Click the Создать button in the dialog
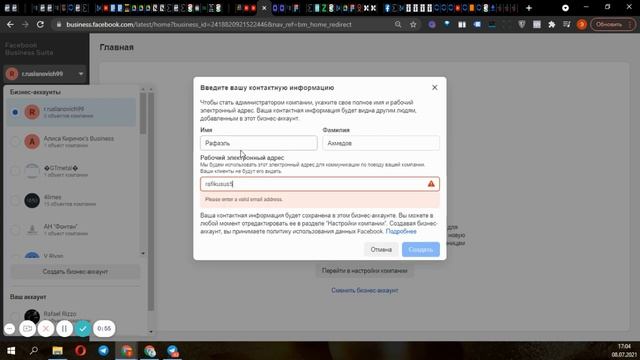This screenshot has height=360, width=640. [x=420, y=249]
